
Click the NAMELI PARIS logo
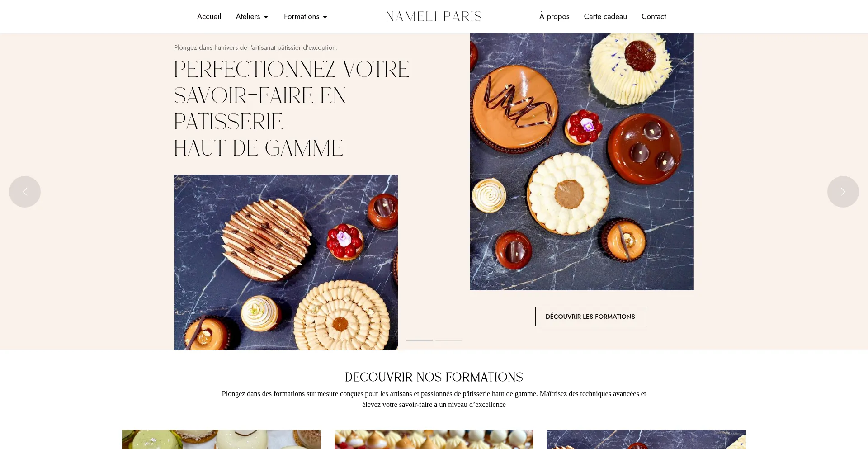(x=434, y=16)
